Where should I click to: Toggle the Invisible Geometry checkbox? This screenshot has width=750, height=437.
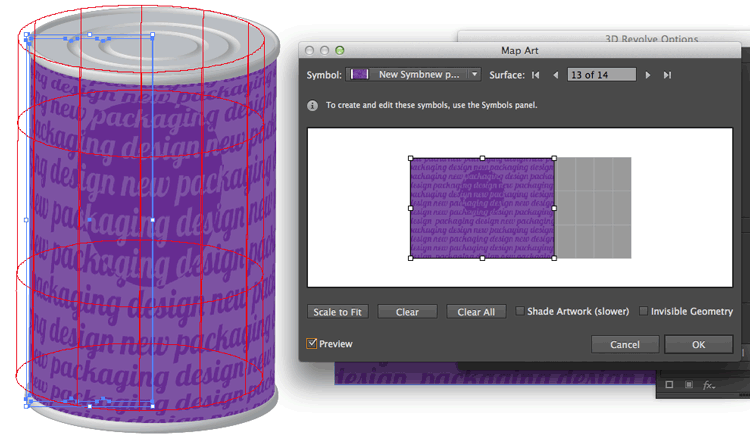643,312
